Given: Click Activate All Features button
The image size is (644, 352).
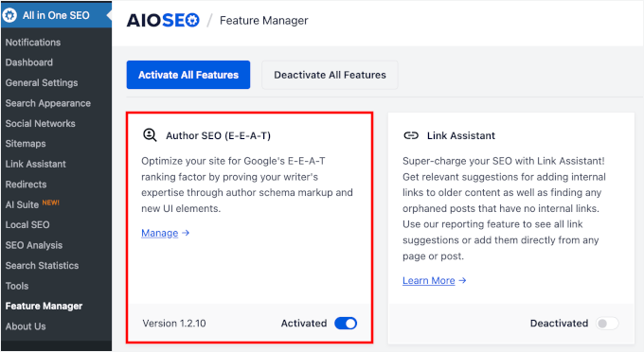Looking at the screenshot, I should click(x=188, y=75).
